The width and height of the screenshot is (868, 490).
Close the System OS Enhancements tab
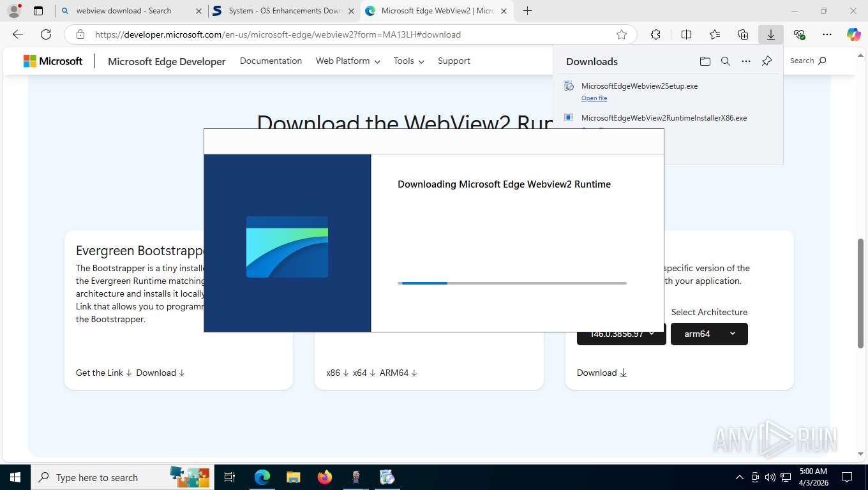pos(351,11)
